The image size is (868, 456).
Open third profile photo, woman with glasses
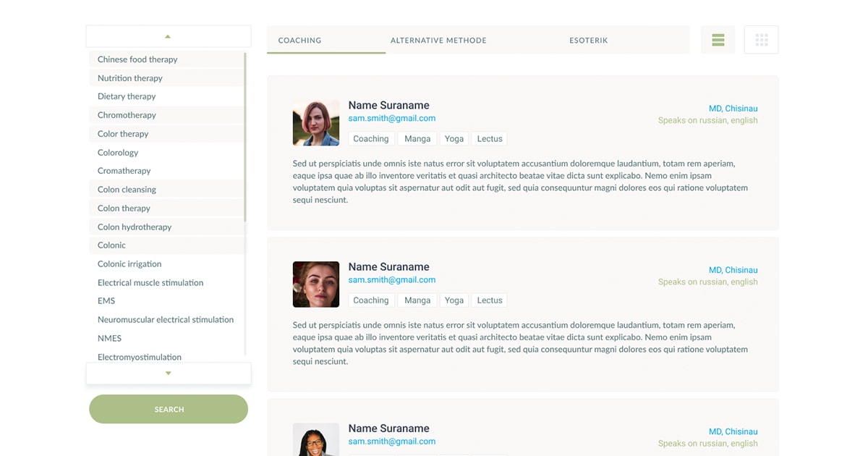[x=316, y=439]
